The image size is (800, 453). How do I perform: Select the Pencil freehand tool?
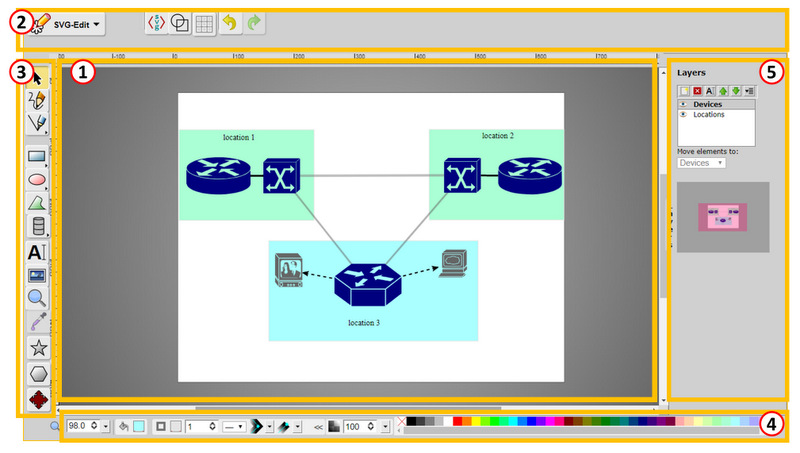click(38, 99)
